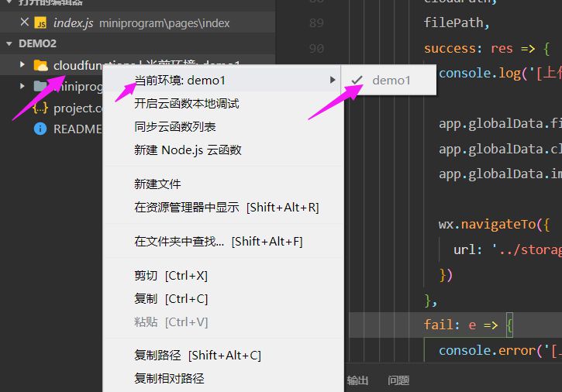Select the checked demo1 environment

click(x=391, y=80)
